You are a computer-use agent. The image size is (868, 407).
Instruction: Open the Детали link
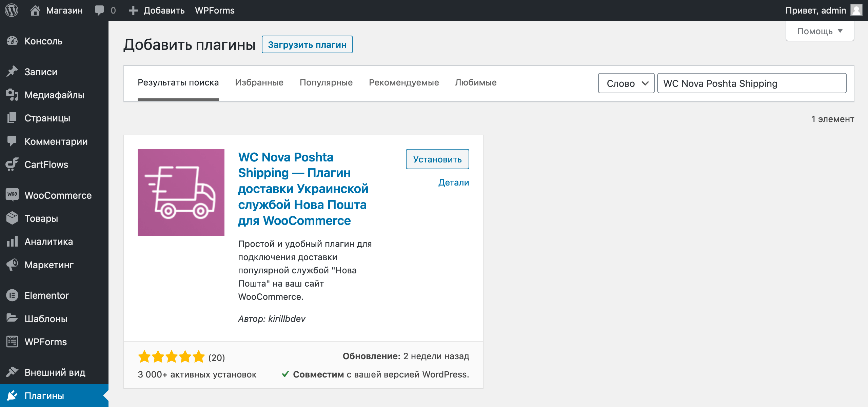coord(454,182)
